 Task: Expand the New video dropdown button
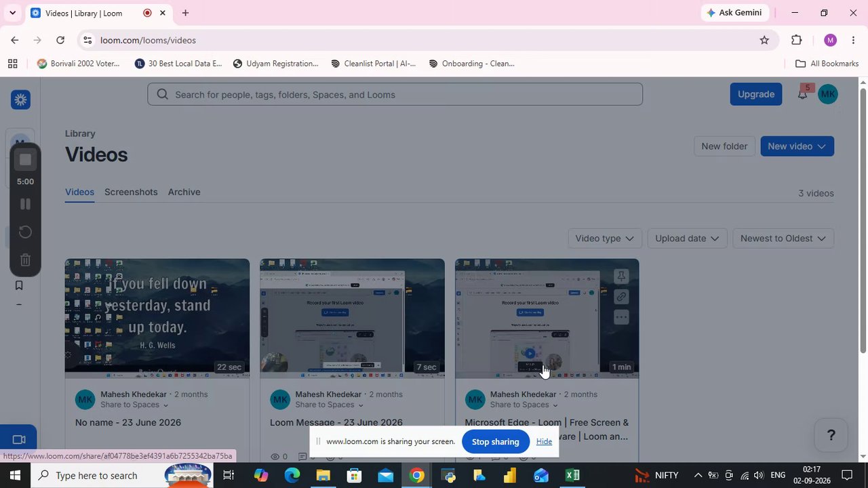coord(797,146)
